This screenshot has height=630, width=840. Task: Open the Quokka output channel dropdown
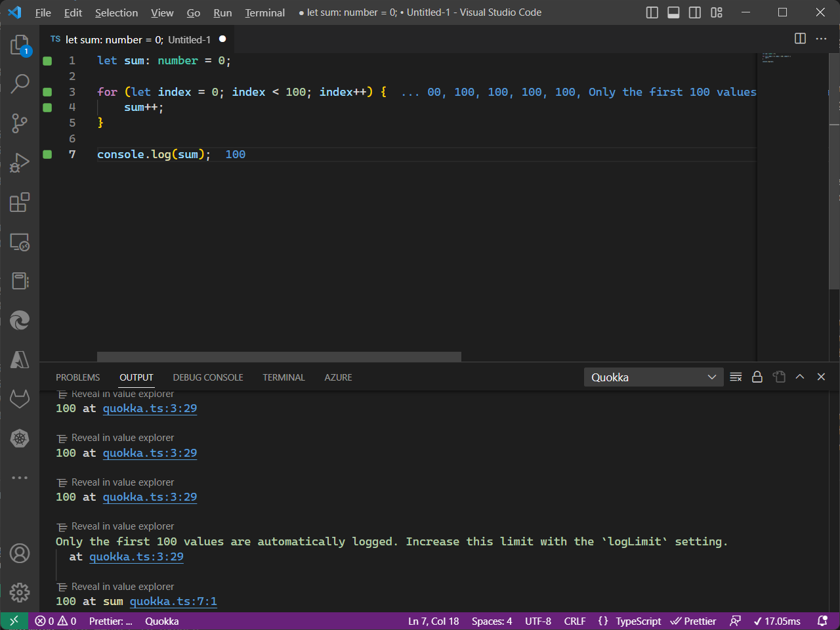click(x=654, y=377)
